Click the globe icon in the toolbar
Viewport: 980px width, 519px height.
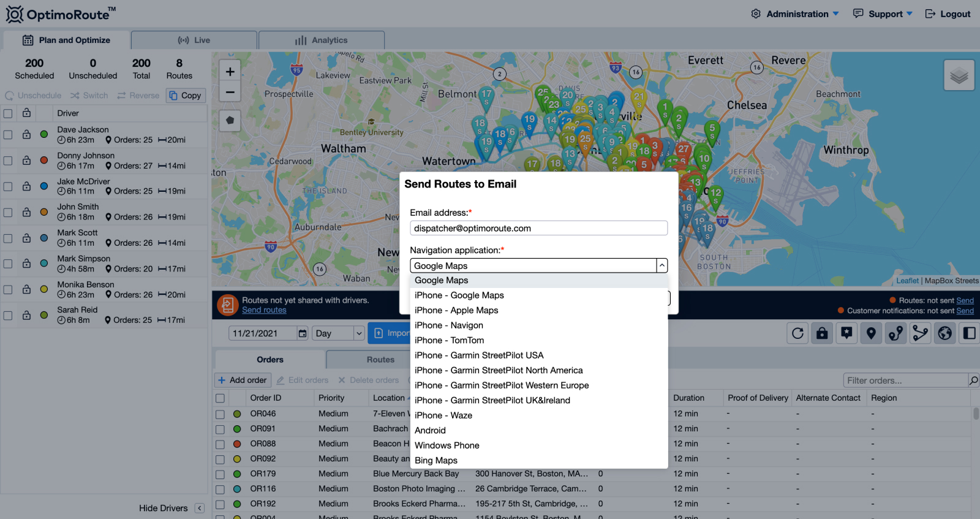tap(945, 333)
